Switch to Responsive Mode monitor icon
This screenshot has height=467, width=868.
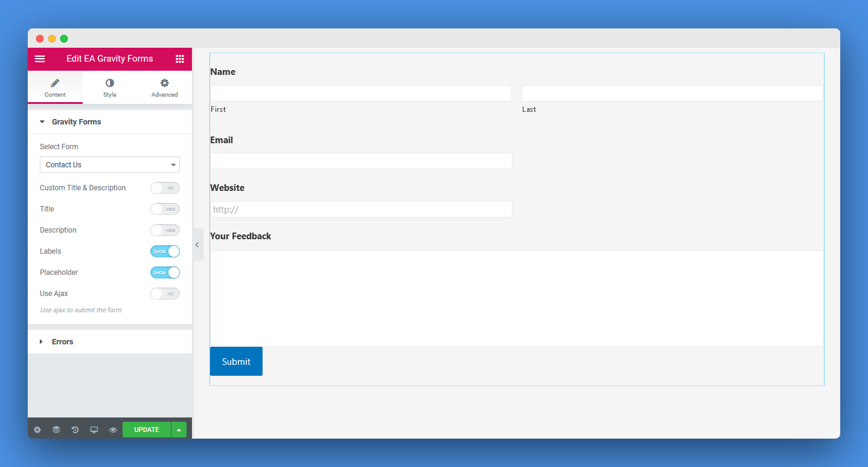coord(94,430)
